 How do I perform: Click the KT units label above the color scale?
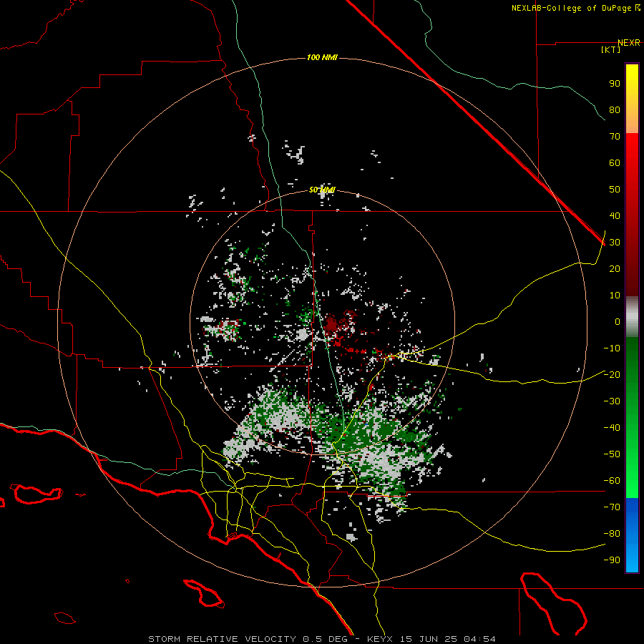pos(611,49)
